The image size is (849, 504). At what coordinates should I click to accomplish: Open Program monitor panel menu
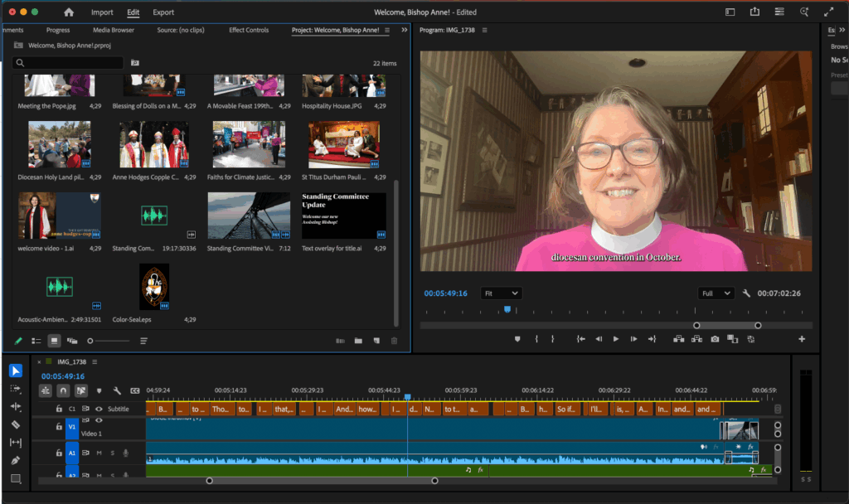(x=484, y=31)
